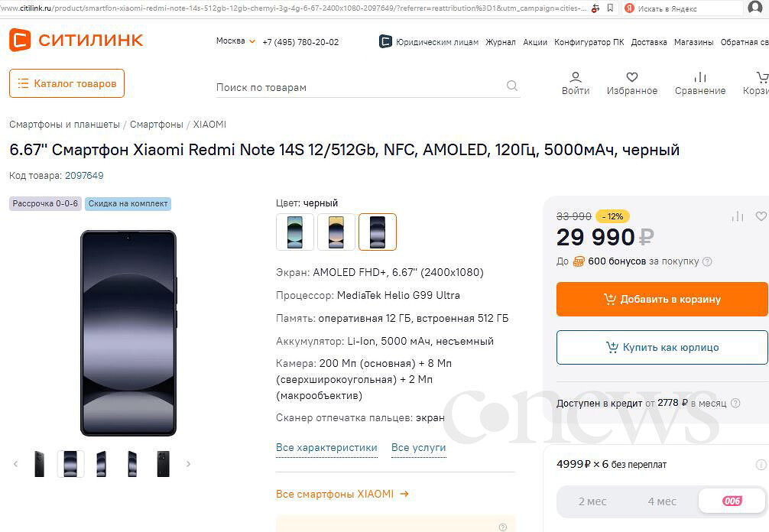This screenshot has width=769, height=532.
Task: Open Избранное heart icon in header
Action: click(x=632, y=77)
